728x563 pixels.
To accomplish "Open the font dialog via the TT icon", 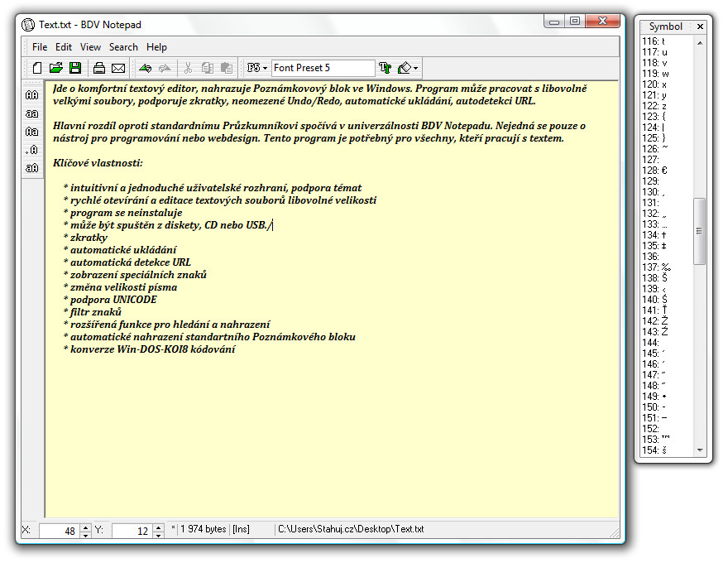I will point(385,68).
